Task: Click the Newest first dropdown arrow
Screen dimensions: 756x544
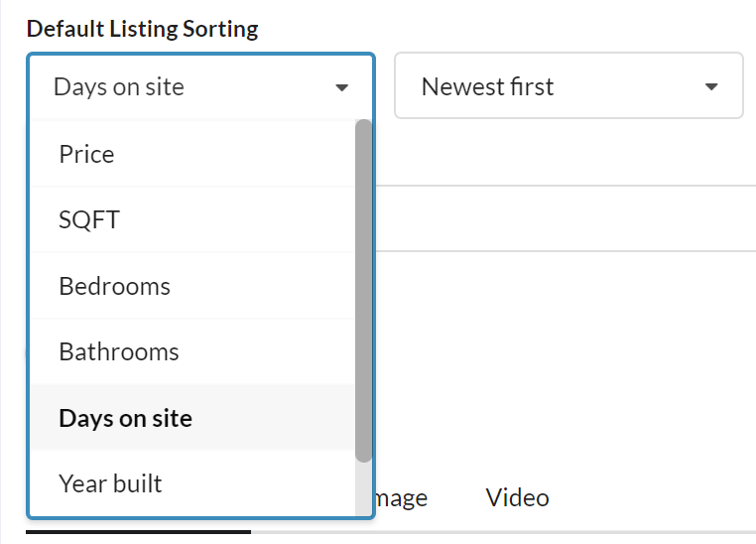Action: point(710,87)
